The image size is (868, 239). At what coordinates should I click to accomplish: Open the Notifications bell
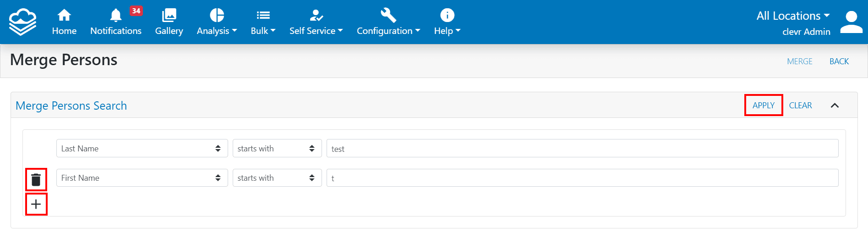[115, 16]
